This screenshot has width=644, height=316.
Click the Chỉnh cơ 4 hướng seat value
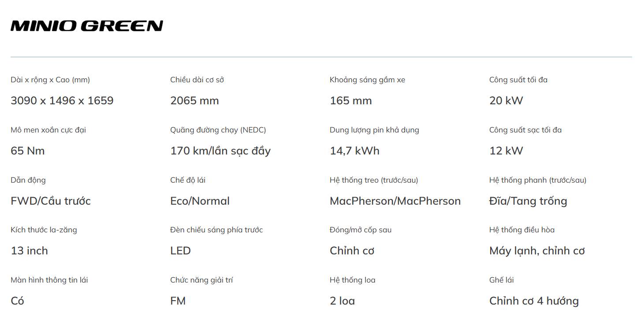tap(534, 301)
